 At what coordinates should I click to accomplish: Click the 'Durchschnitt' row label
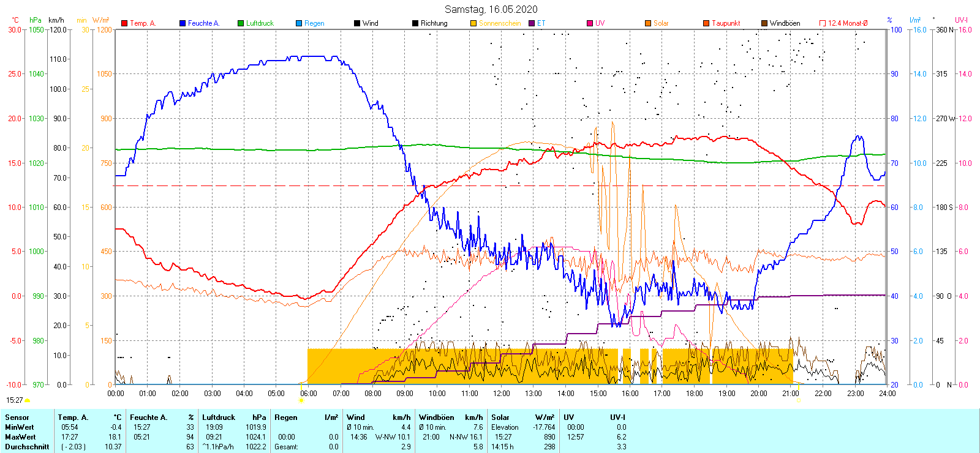[x=27, y=447]
